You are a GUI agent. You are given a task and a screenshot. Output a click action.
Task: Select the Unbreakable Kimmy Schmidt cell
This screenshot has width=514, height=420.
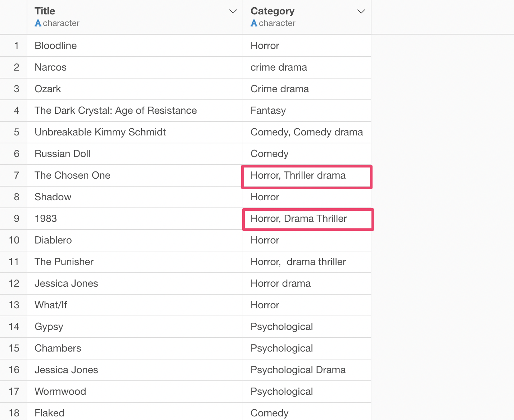pyautogui.click(x=135, y=132)
